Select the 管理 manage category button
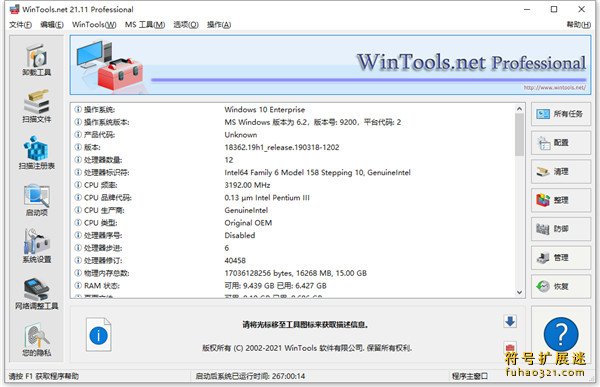Viewport: 600px width, 387px height. click(561, 257)
